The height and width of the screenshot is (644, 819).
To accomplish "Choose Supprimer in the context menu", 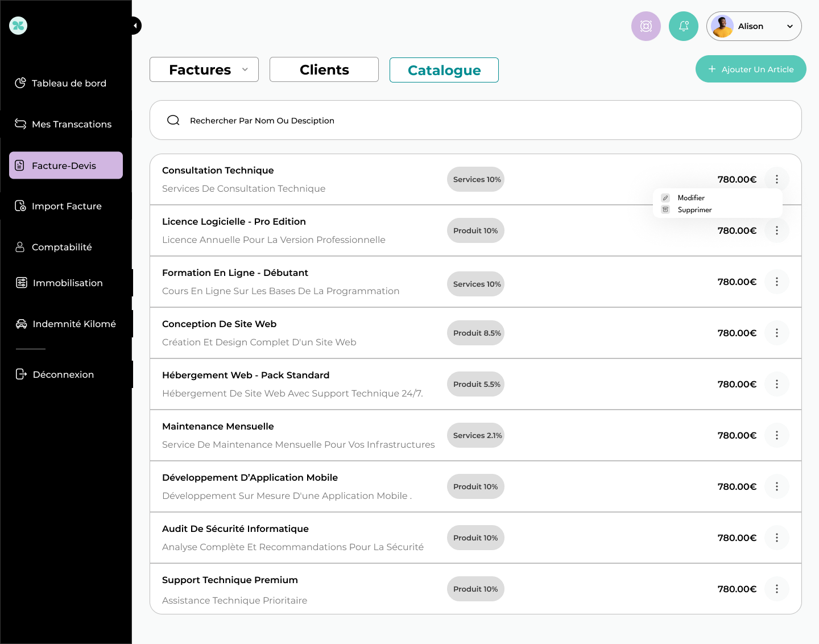I will pos(694,210).
